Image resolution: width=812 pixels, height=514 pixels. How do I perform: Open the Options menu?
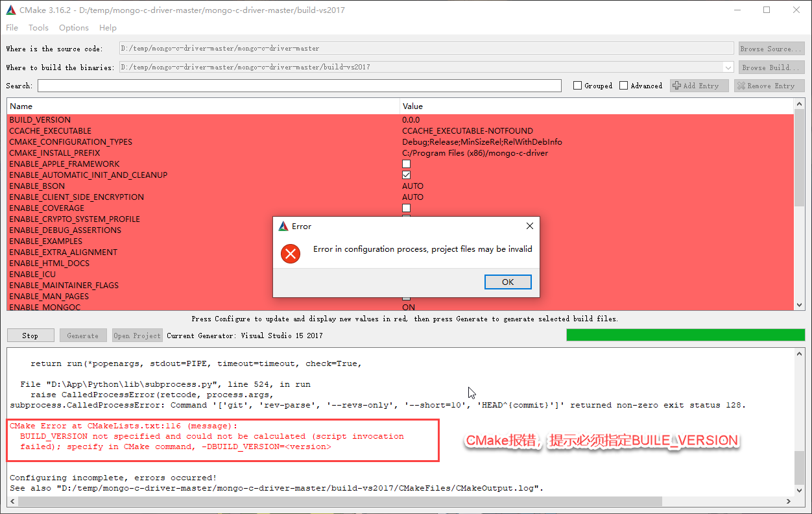coord(74,28)
